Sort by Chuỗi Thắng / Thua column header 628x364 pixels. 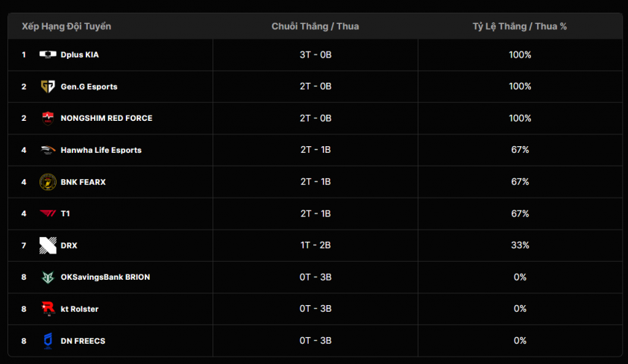[315, 26]
